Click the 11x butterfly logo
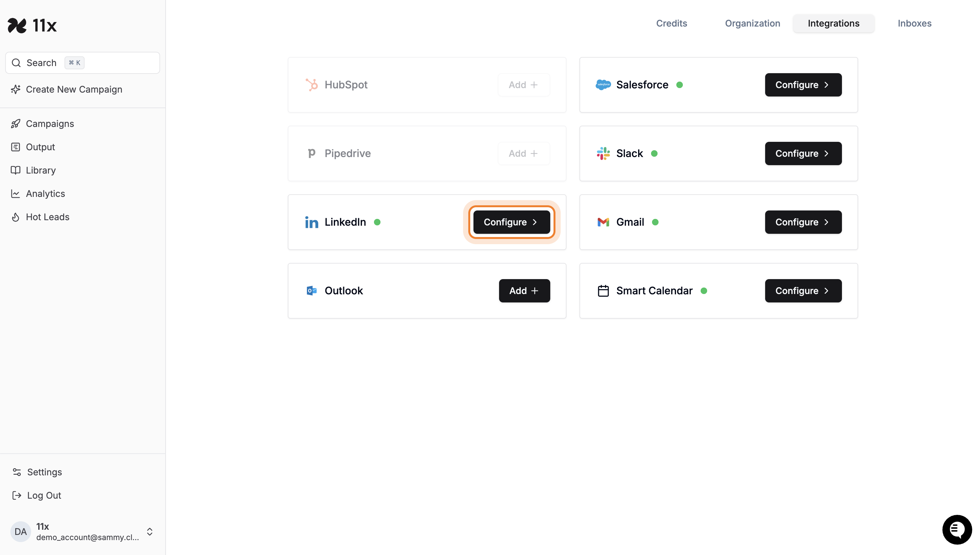This screenshot has height=555, width=980. (x=17, y=26)
